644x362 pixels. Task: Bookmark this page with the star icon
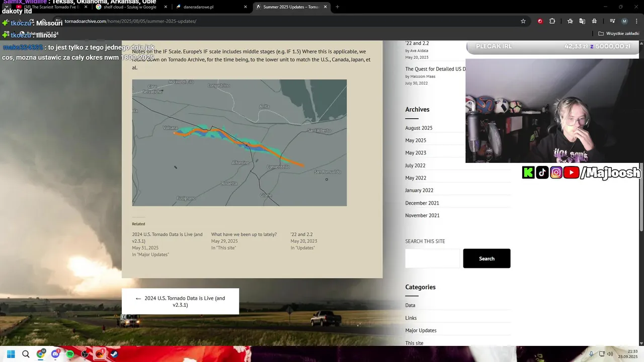click(x=523, y=21)
